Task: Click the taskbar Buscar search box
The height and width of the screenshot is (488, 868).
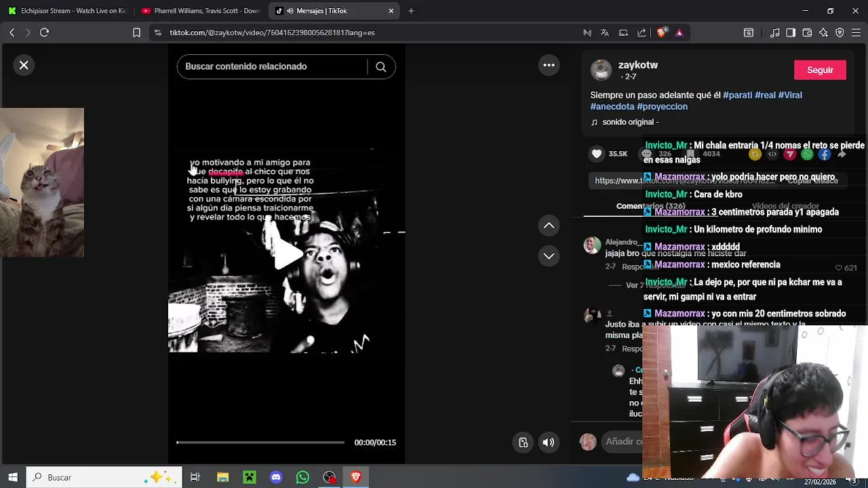Action: [104, 477]
